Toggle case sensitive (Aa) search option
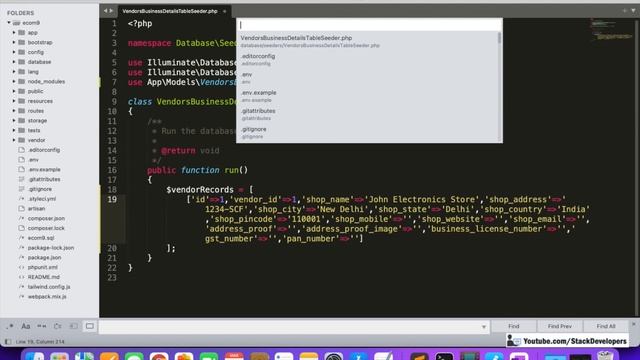Image resolution: width=640 pixels, height=360 pixels. (26, 326)
